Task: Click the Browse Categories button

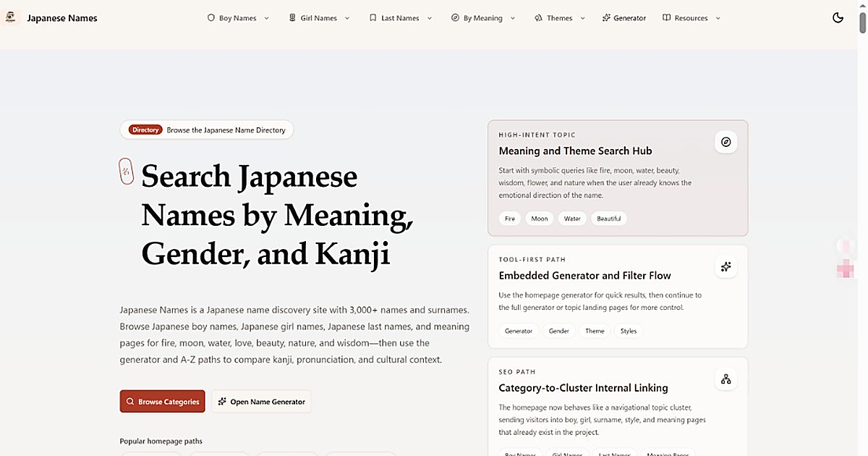Action: pyautogui.click(x=163, y=402)
